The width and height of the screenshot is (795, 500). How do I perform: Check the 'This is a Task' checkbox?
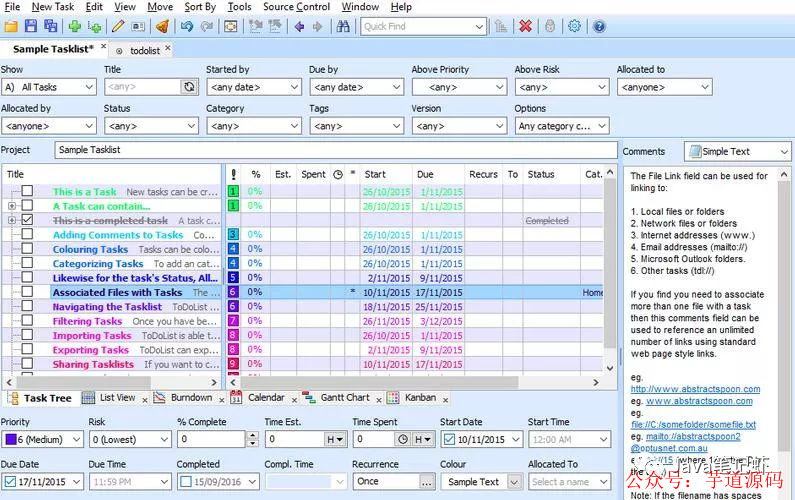tap(27, 191)
